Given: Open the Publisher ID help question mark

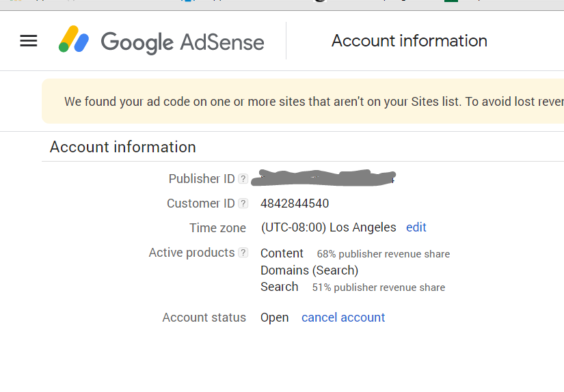Looking at the screenshot, I should tap(243, 178).
